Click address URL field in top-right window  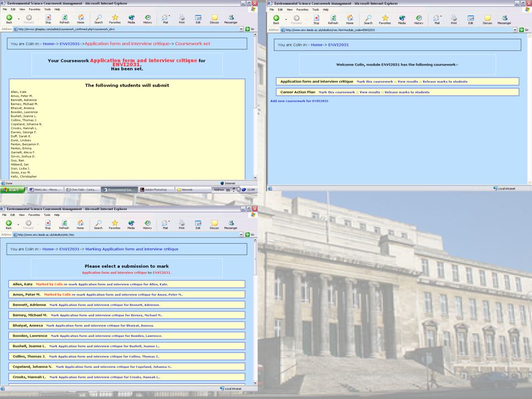[398, 30]
